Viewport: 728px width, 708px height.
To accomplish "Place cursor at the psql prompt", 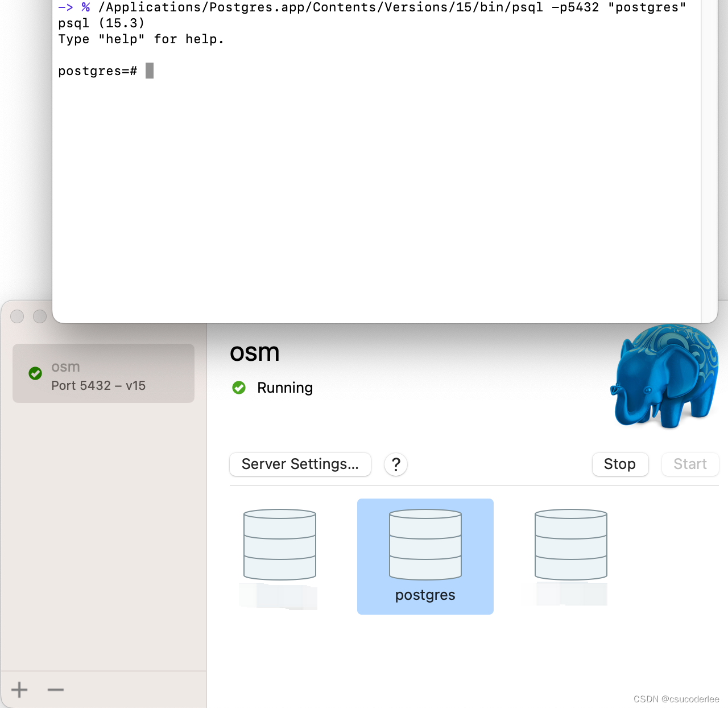I will [150, 71].
